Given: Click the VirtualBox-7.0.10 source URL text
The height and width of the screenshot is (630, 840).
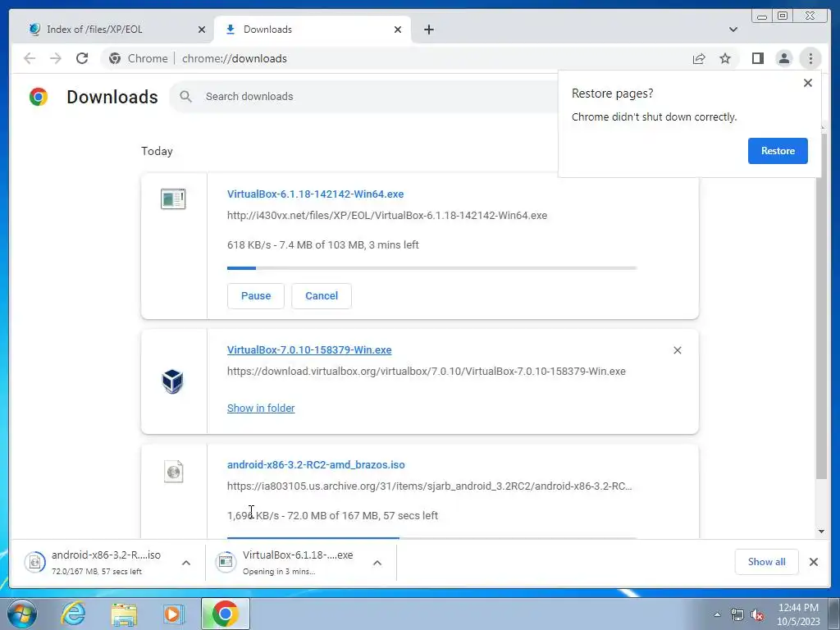Looking at the screenshot, I should pyautogui.click(x=427, y=372).
